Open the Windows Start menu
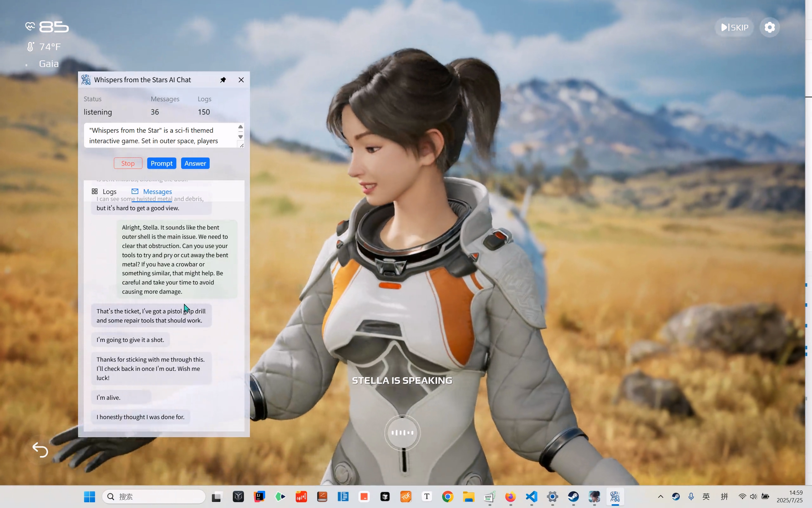812x508 pixels. [x=89, y=497]
